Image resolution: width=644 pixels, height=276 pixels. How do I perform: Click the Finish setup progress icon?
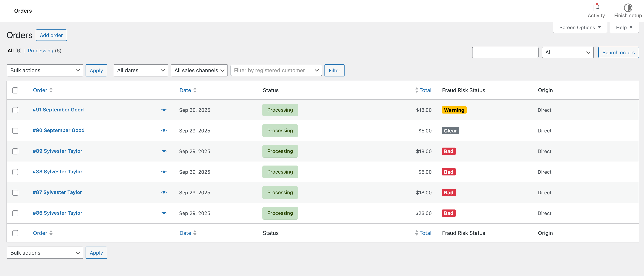pyautogui.click(x=628, y=8)
